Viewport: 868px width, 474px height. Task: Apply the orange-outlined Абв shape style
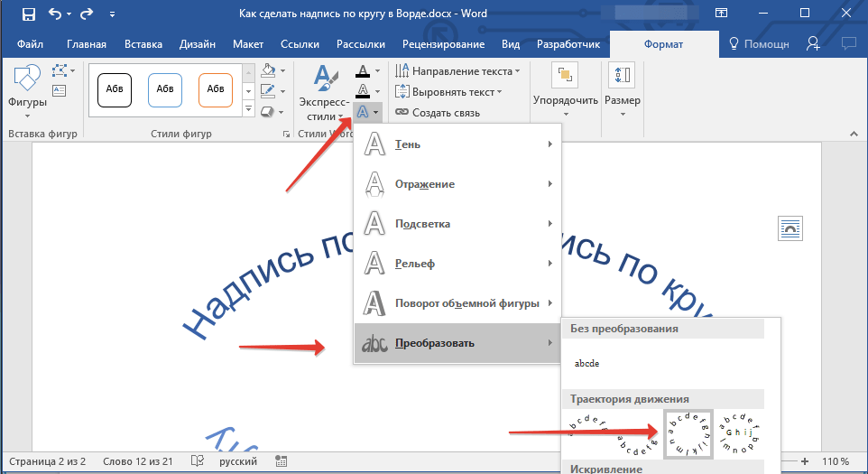(x=216, y=88)
